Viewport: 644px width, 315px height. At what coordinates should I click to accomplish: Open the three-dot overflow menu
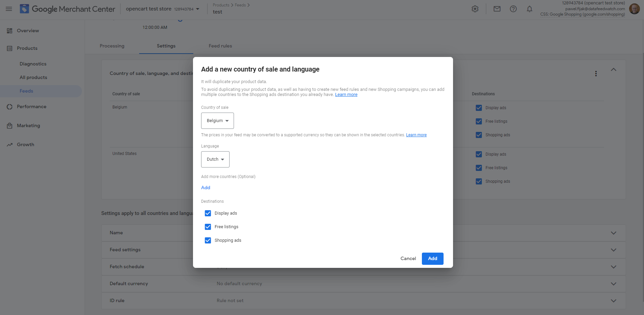[x=596, y=73]
